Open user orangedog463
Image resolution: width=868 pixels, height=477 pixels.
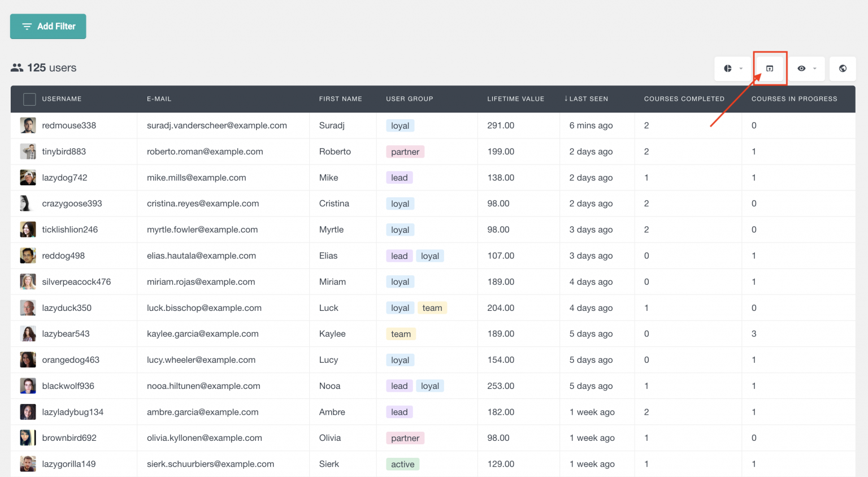[x=71, y=360]
